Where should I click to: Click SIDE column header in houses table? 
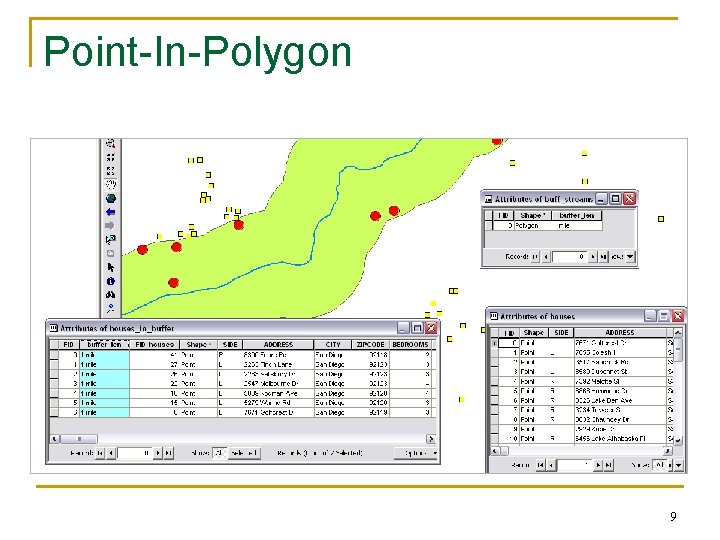click(561, 332)
